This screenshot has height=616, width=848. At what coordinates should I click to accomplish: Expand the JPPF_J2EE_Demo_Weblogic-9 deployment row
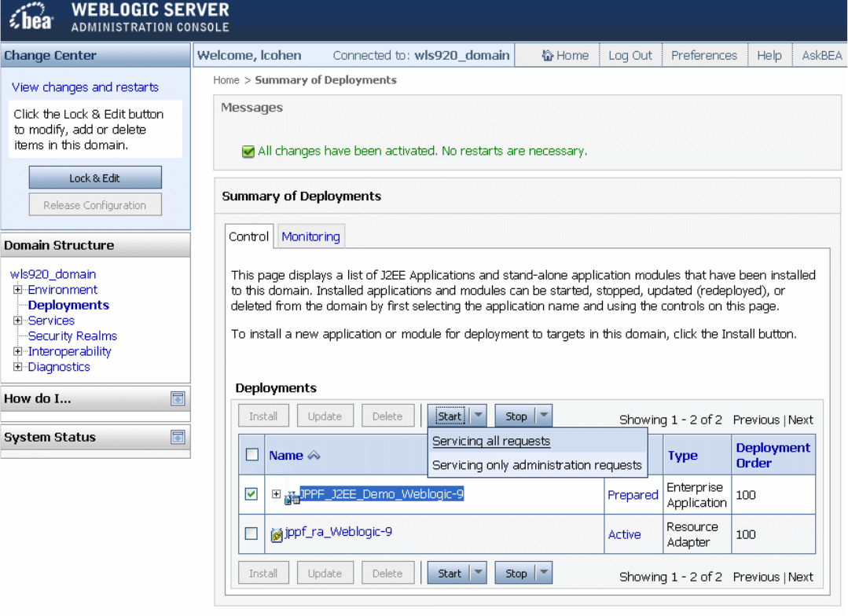tap(276, 493)
